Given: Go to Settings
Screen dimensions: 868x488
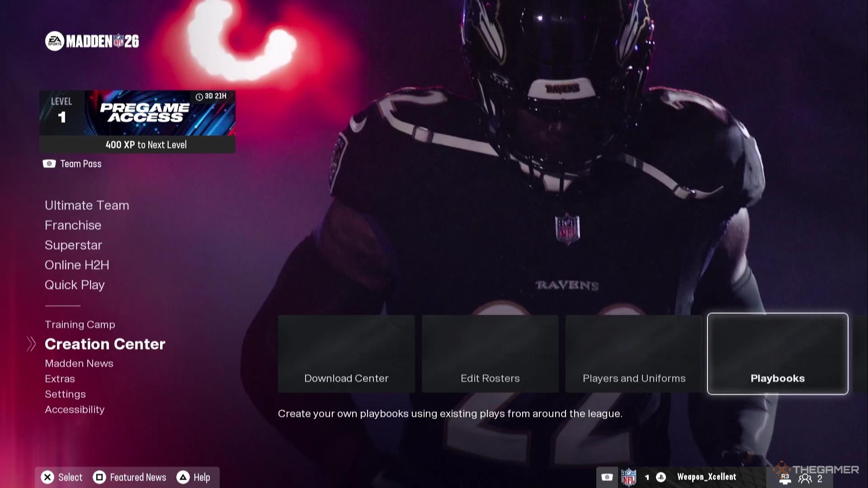Looking at the screenshot, I should (65, 394).
